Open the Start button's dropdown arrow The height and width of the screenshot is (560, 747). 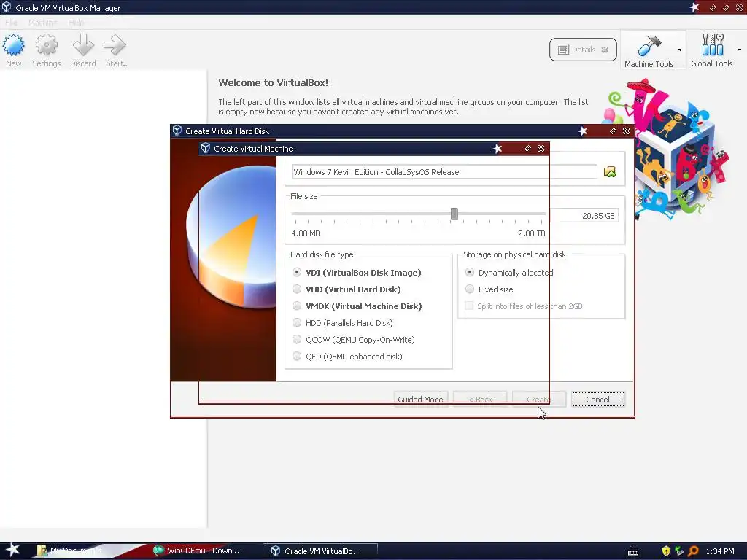pyautogui.click(x=125, y=65)
